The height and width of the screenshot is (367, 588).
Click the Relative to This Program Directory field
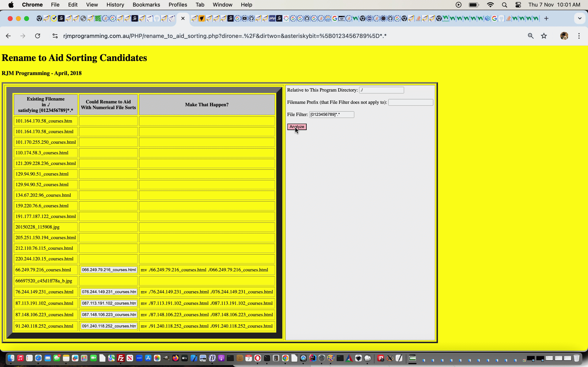[x=381, y=90]
